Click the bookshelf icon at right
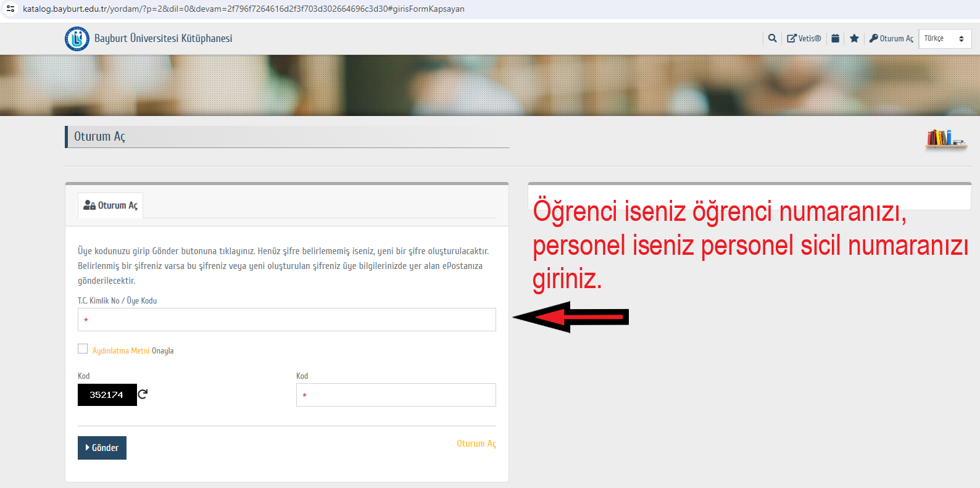Image resolution: width=980 pixels, height=488 pixels. [x=946, y=138]
